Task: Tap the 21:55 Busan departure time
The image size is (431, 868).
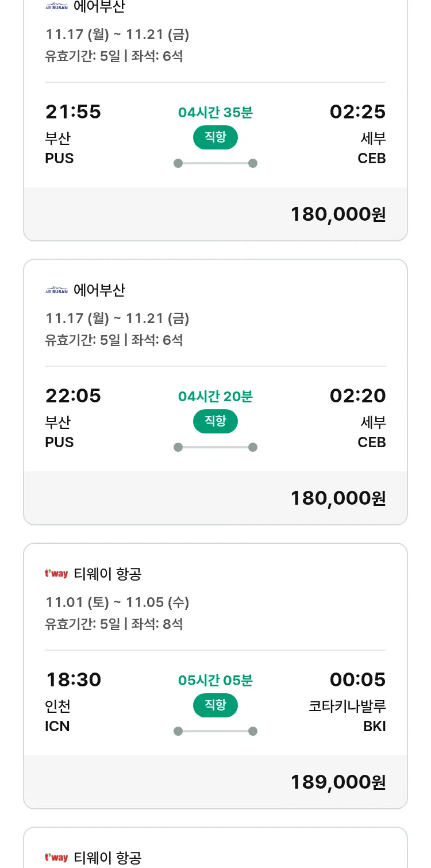Action: click(x=73, y=112)
